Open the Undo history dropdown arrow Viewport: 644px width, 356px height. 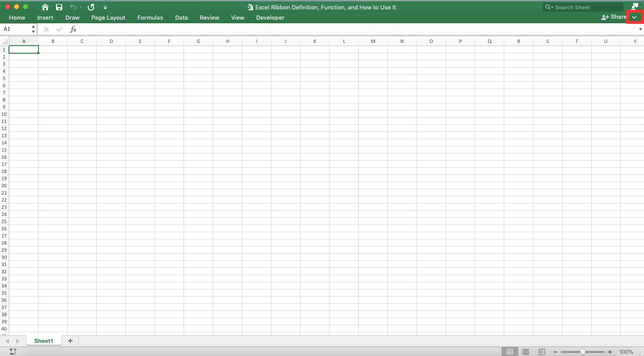click(x=81, y=8)
